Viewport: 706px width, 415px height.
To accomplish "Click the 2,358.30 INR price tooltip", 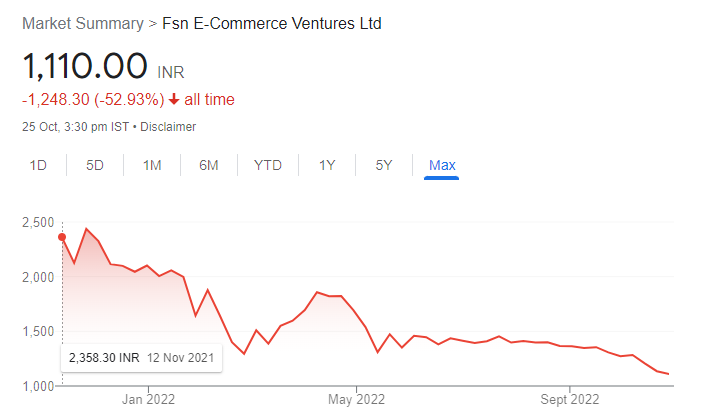I will pos(141,358).
